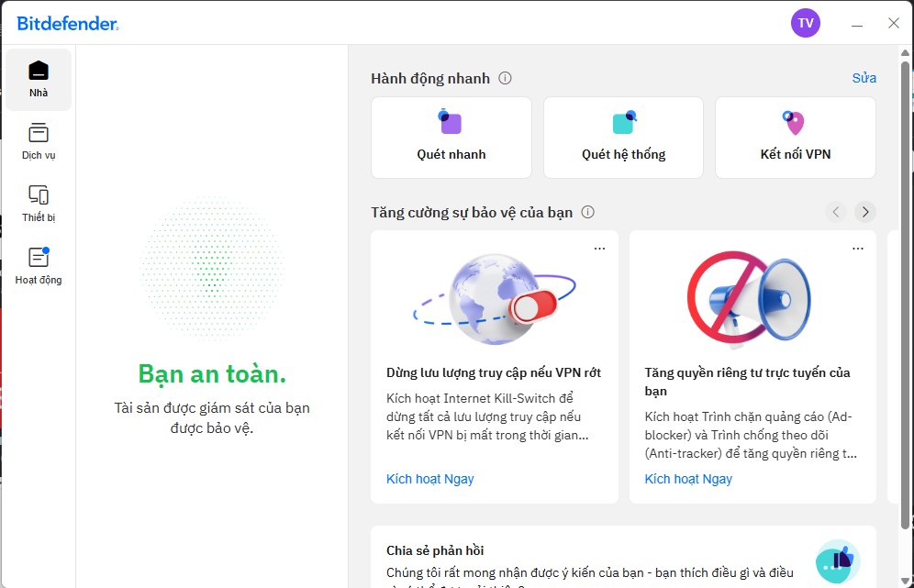Go to previous protection recommendation card
Image resolution: width=914 pixels, height=588 pixels.
point(836,212)
